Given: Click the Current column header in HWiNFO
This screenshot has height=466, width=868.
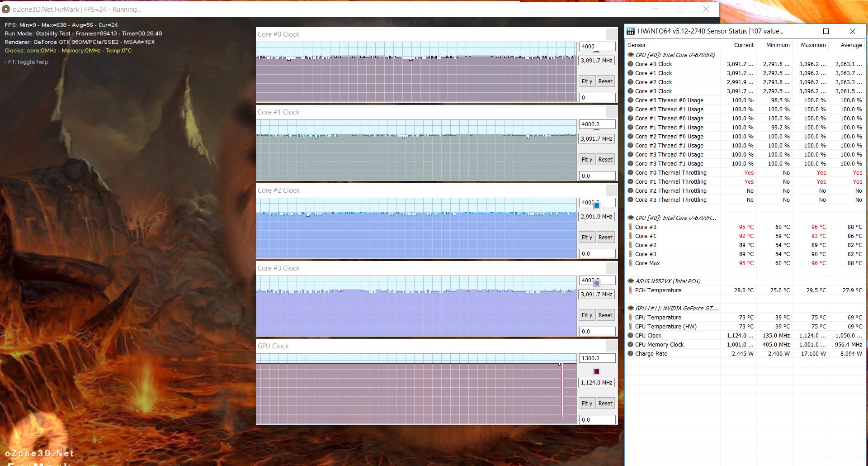Looking at the screenshot, I should (738, 45).
